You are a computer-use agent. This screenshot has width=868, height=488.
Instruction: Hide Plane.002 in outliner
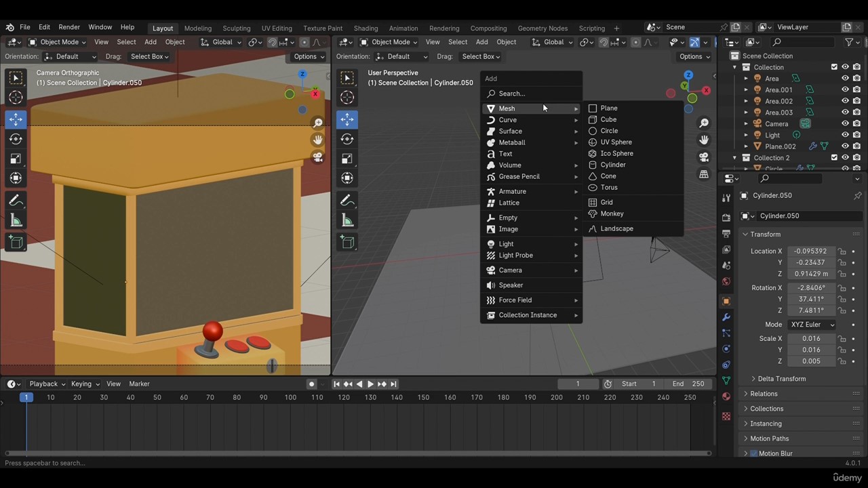(x=845, y=146)
